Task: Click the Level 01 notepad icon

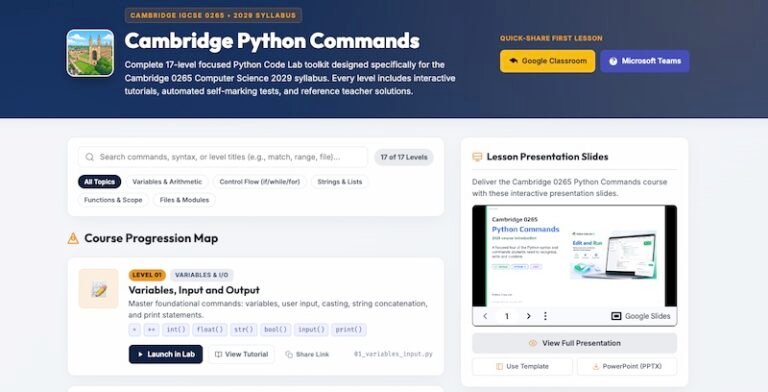Action: coord(98,289)
